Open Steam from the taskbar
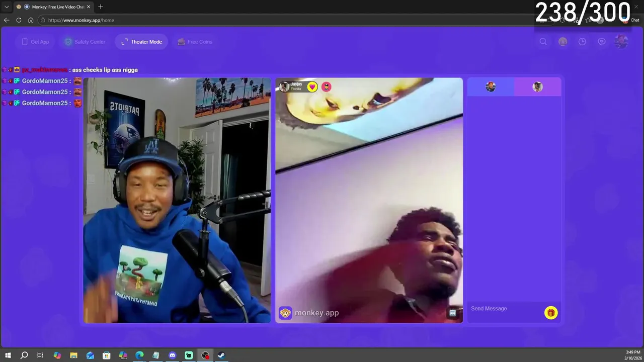Viewport: 644px width, 362px height. click(x=221, y=355)
